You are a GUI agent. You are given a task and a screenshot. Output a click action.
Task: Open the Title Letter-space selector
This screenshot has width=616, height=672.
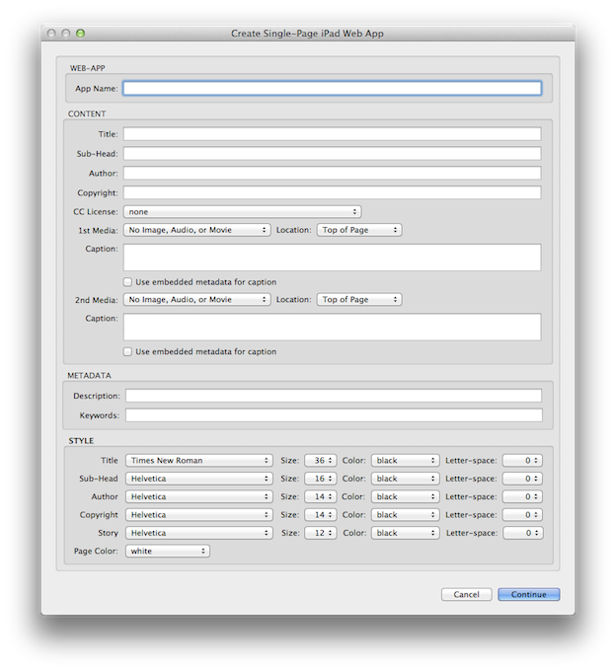click(523, 461)
